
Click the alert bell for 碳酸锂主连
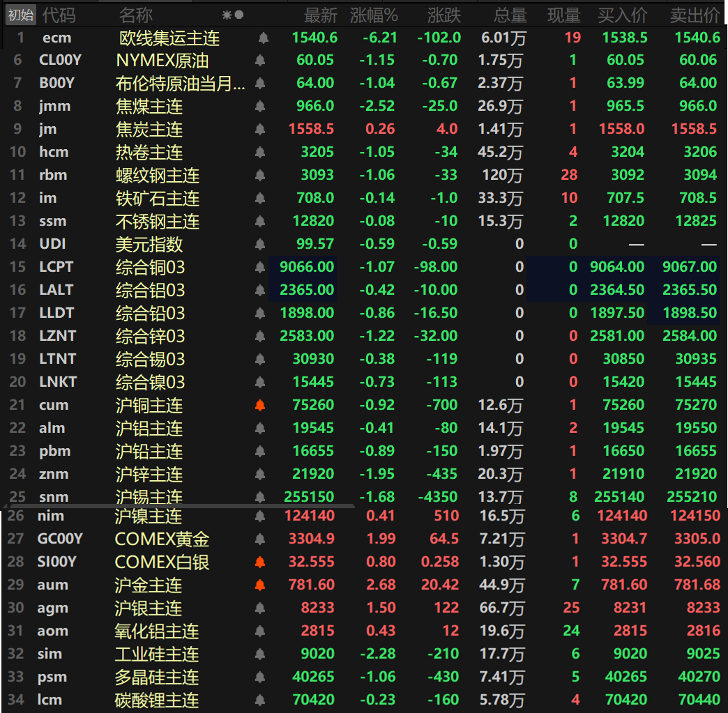click(260, 700)
